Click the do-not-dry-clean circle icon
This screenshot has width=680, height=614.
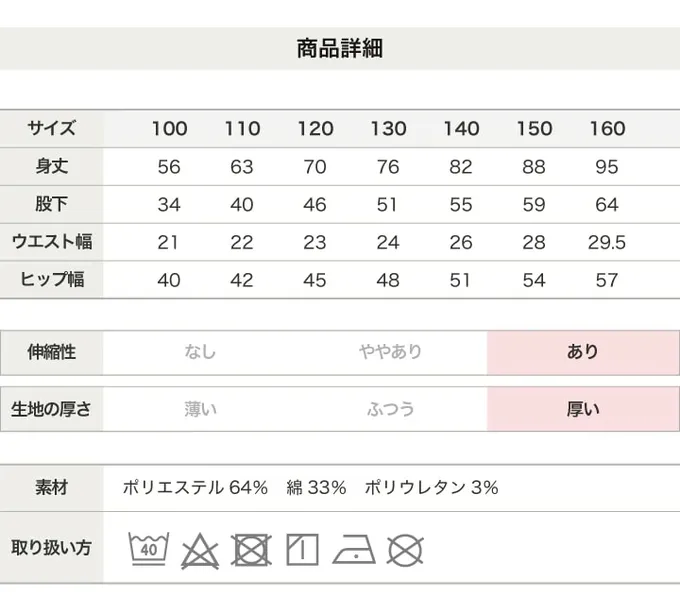point(405,550)
